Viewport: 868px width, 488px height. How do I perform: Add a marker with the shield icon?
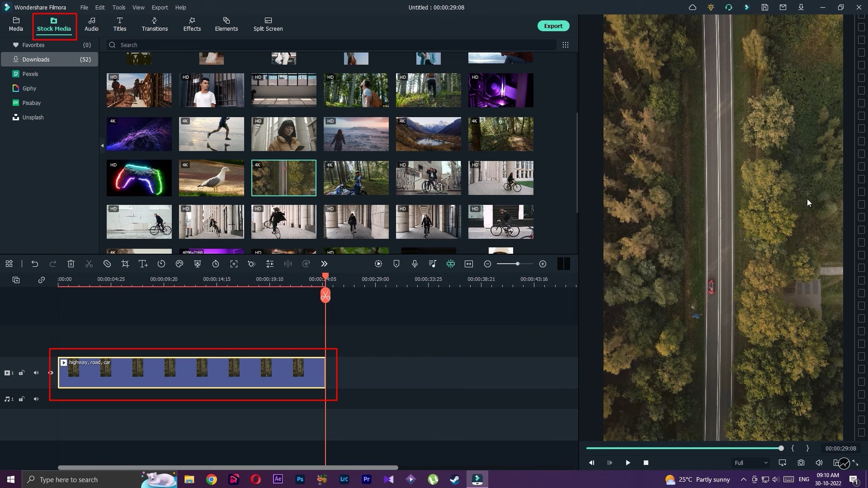396,264
